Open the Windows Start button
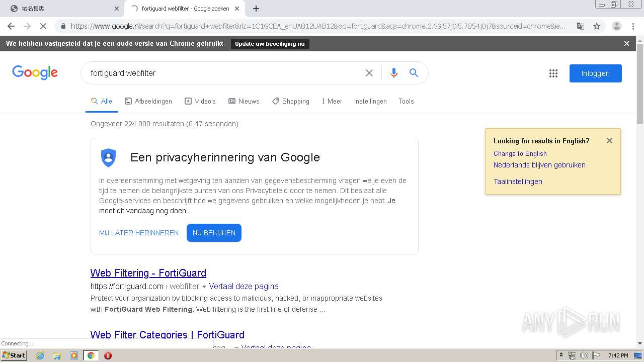644x362 pixels. (x=14, y=355)
